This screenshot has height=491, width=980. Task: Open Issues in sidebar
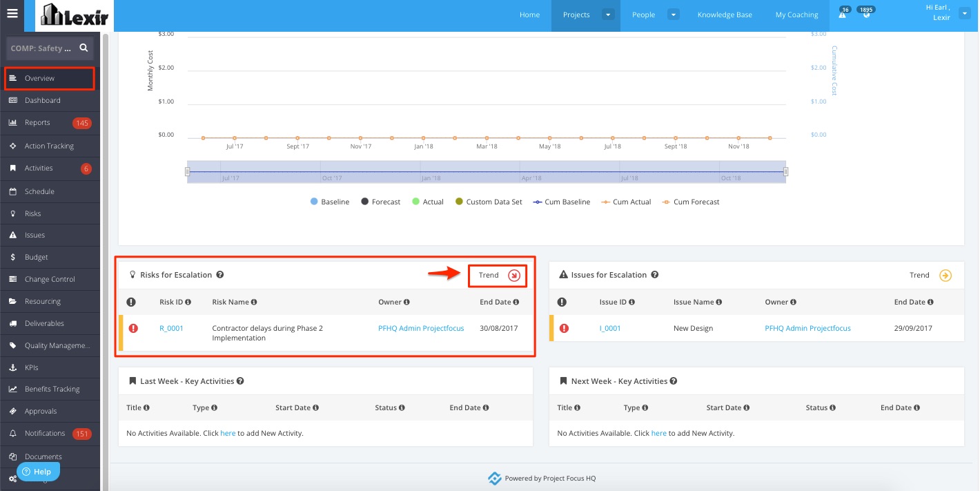[x=50, y=235]
